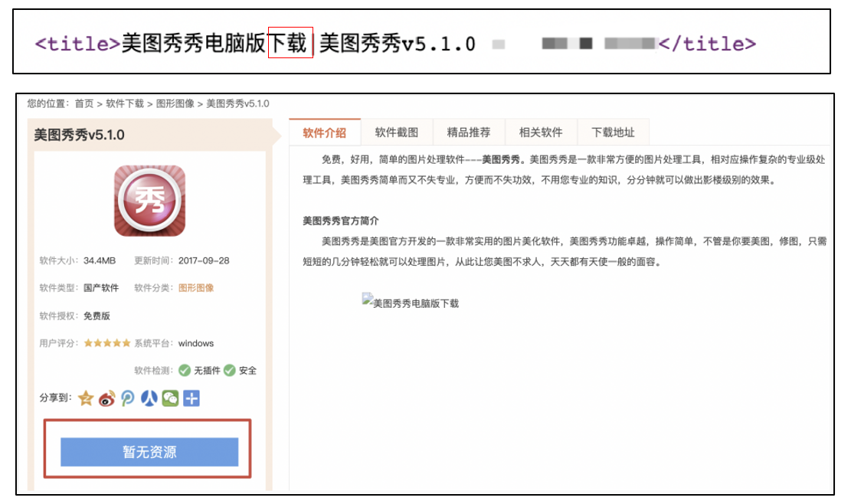
Task: Click 分享到 label
Action: click(x=55, y=398)
